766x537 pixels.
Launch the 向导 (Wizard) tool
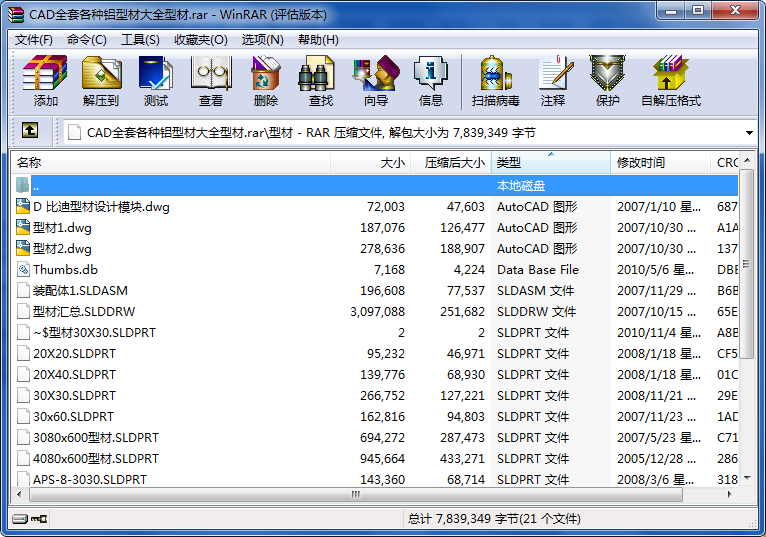pyautogui.click(x=376, y=81)
